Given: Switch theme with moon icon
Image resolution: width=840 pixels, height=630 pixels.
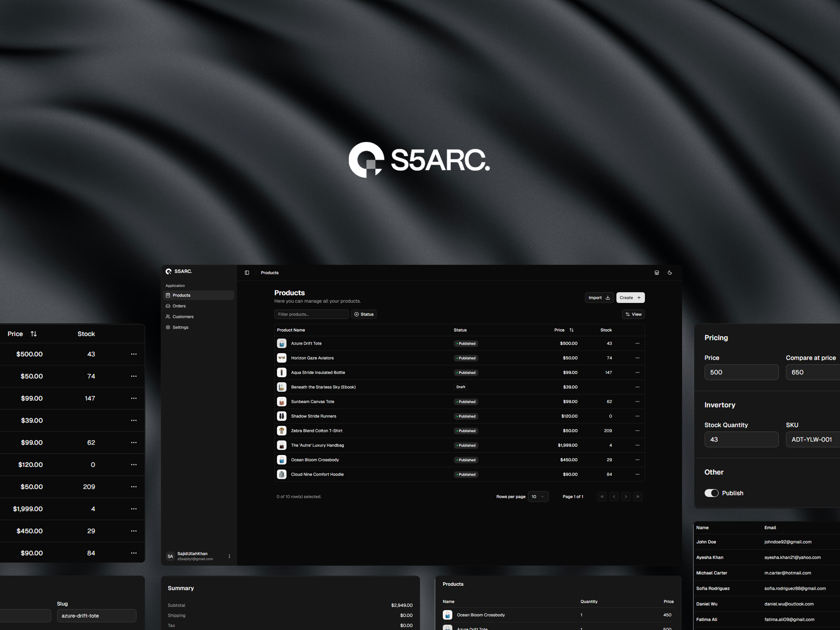Looking at the screenshot, I should pos(670,273).
